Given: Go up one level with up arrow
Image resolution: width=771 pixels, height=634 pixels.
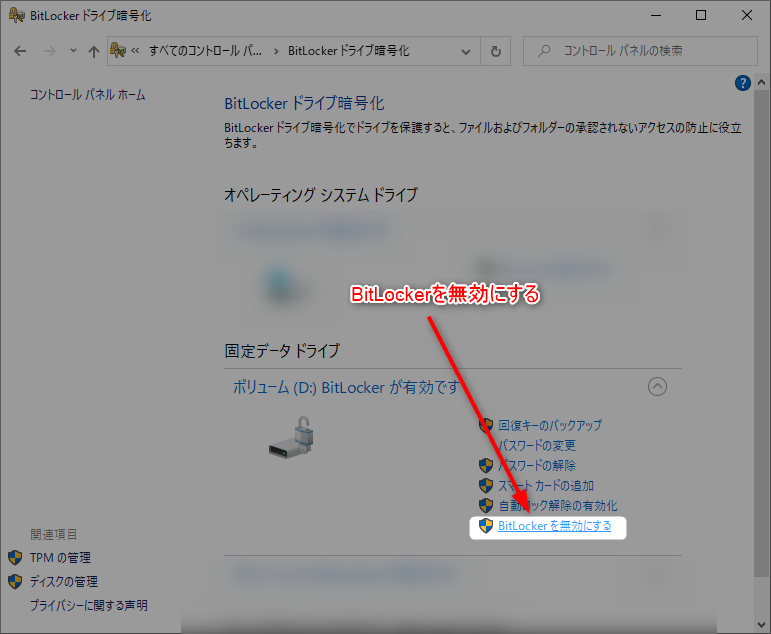Looking at the screenshot, I should [93, 51].
